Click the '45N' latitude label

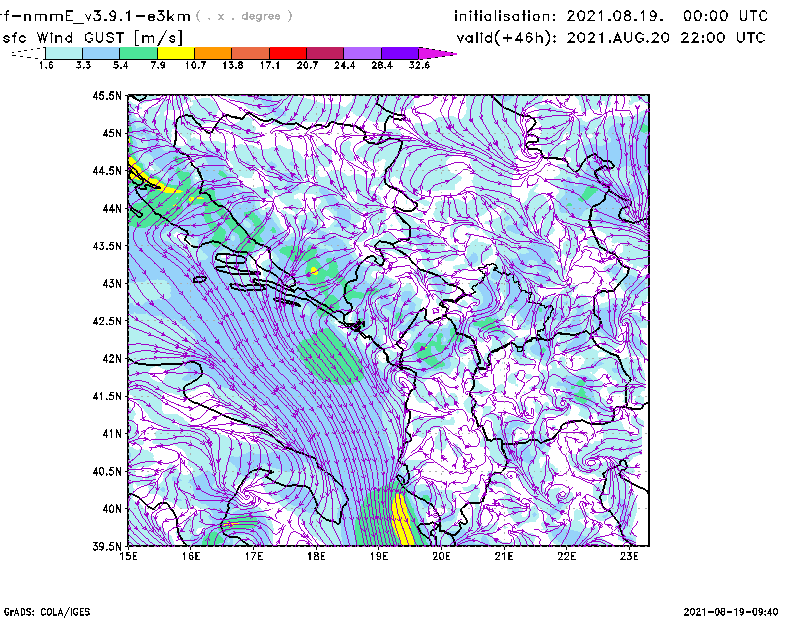(112, 133)
